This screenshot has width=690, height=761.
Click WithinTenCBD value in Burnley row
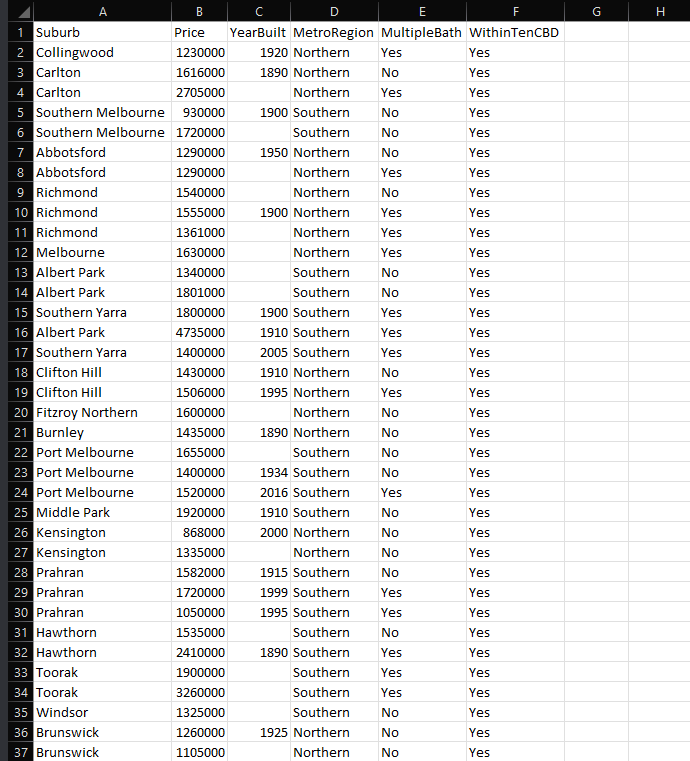coord(515,432)
